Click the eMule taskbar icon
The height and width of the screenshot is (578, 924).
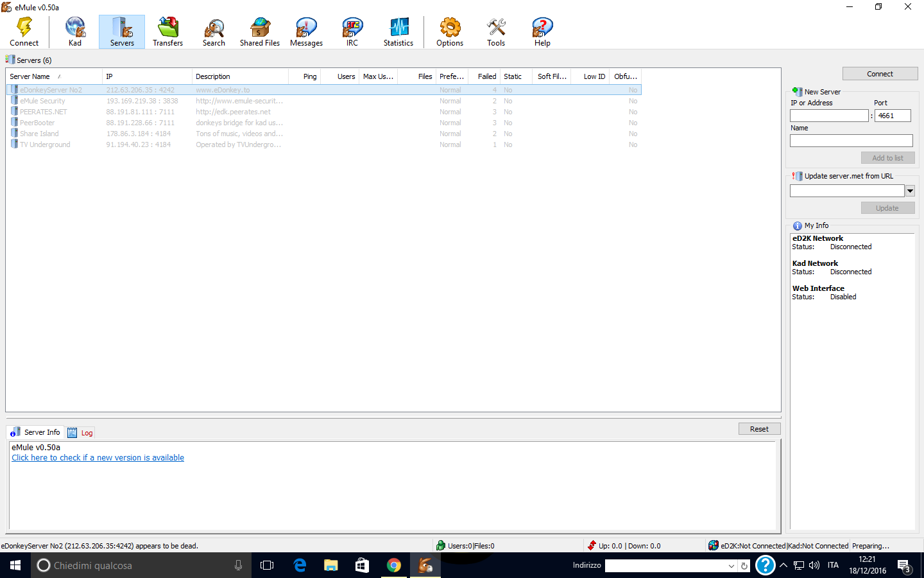point(425,565)
